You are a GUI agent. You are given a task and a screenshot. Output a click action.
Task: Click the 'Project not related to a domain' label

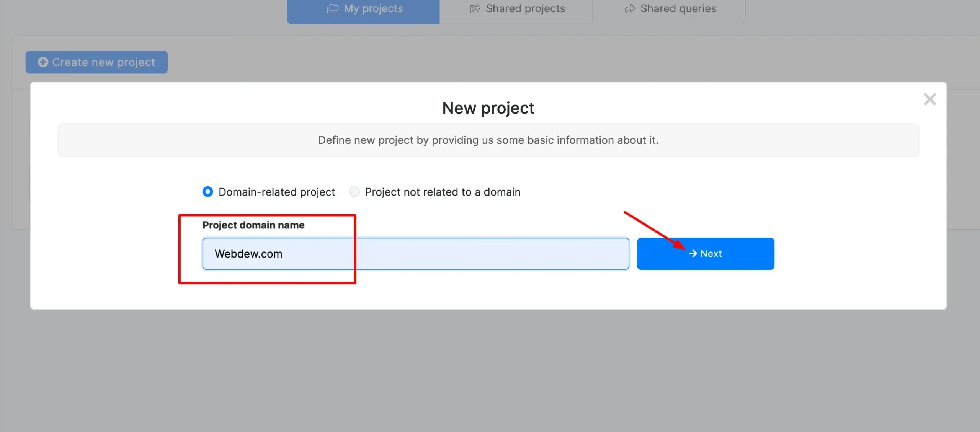coord(443,192)
